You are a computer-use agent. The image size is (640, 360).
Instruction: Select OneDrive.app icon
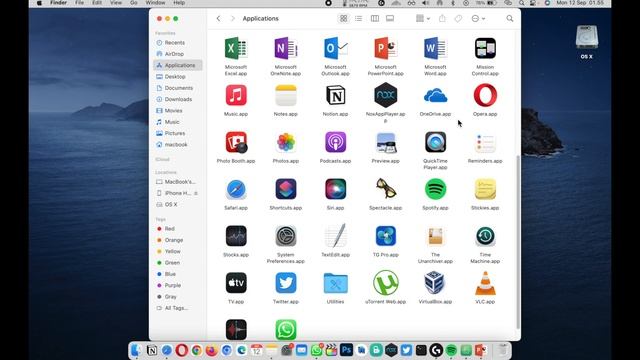pyautogui.click(x=435, y=96)
